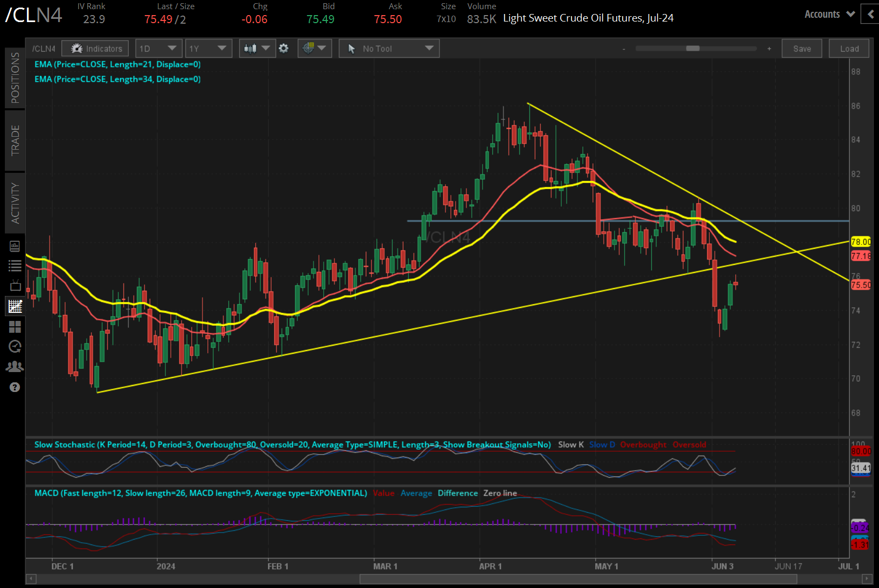Click the Chg value -0.06
The height and width of the screenshot is (588, 879).
tap(254, 19)
